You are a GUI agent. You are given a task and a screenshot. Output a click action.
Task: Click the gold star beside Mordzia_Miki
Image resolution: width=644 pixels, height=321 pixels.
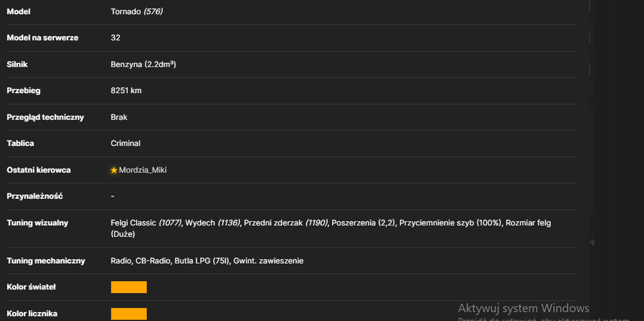(114, 170)
